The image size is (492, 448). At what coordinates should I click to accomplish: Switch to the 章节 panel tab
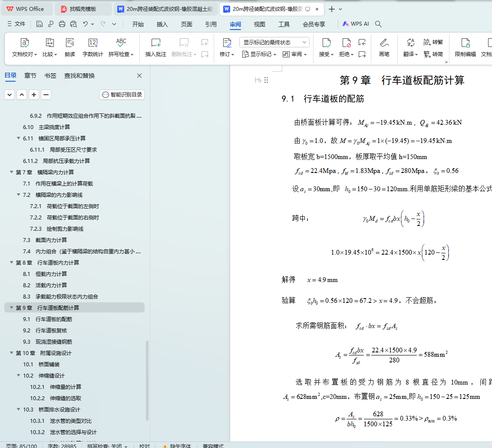pyautogui.click(x=30, y=76)
